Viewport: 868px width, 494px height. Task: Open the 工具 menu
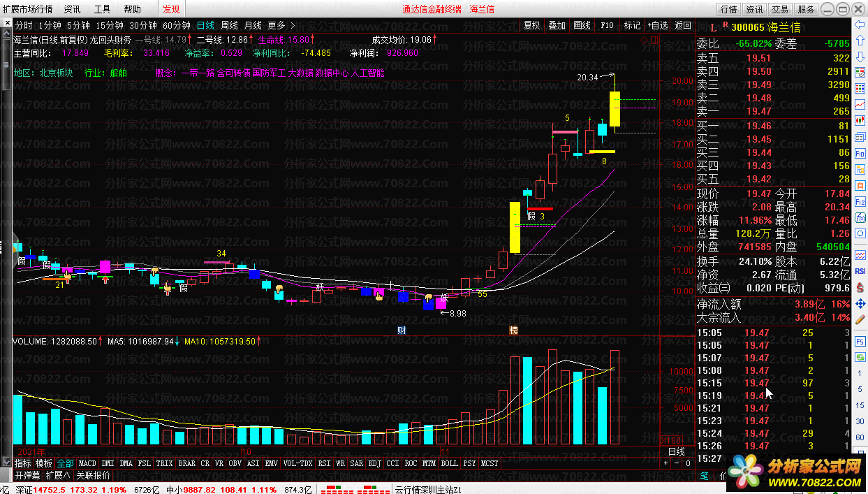click(x=102, y=9)
